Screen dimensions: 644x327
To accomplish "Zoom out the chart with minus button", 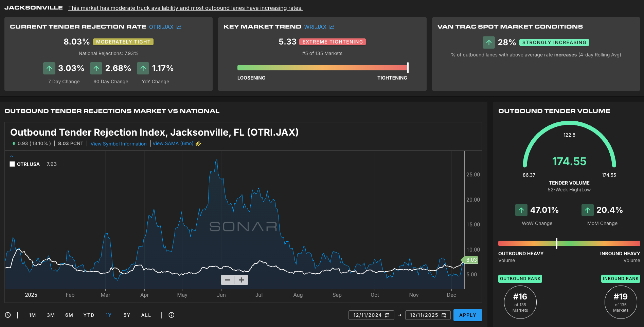I will [x=228, y=280].
